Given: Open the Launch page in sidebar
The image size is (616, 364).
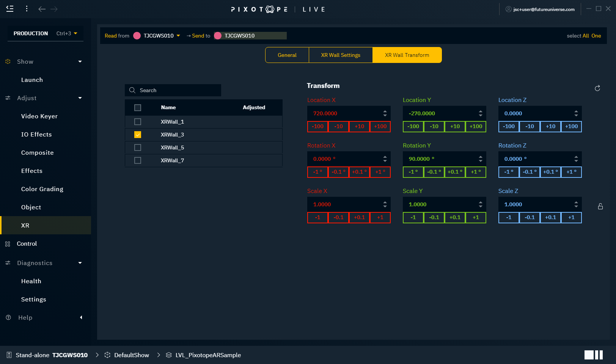Looking at the screenshot, I should tap(32, 80).
